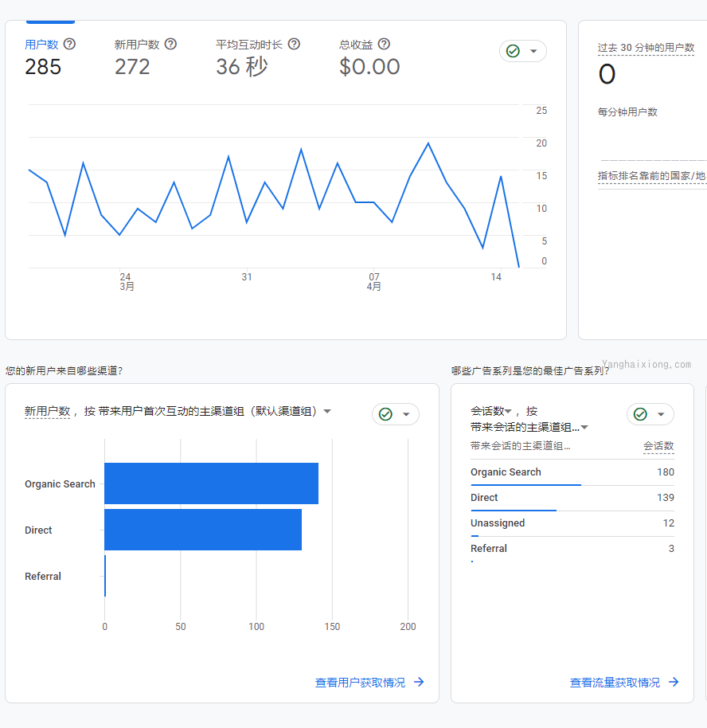Expand dropdown arrow in new users channel card
Screen dimensions: 707x728
pyautogui.click(x=406, y=414)
